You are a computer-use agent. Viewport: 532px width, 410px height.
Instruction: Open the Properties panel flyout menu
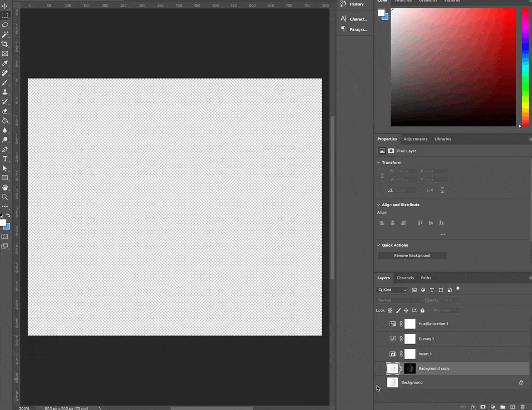(530, 139)
